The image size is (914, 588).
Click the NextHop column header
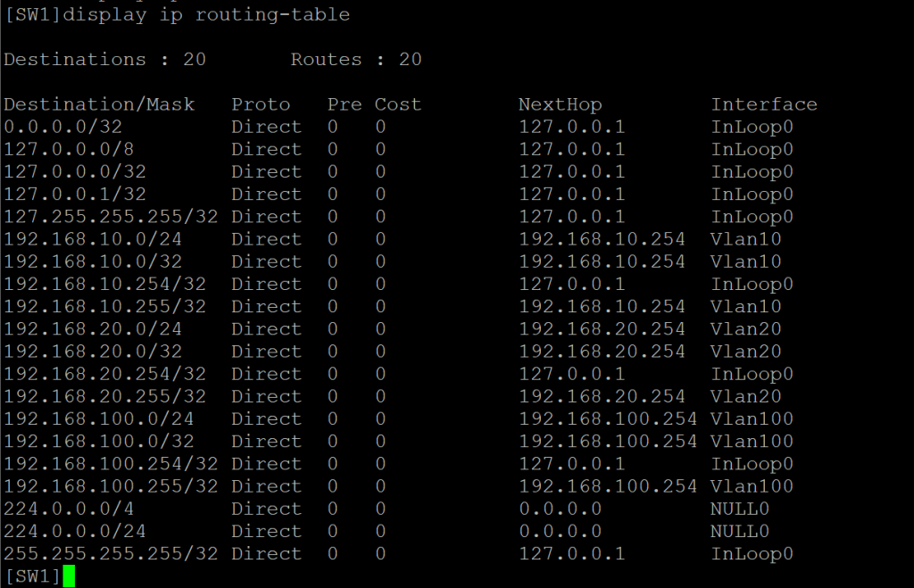560,104
